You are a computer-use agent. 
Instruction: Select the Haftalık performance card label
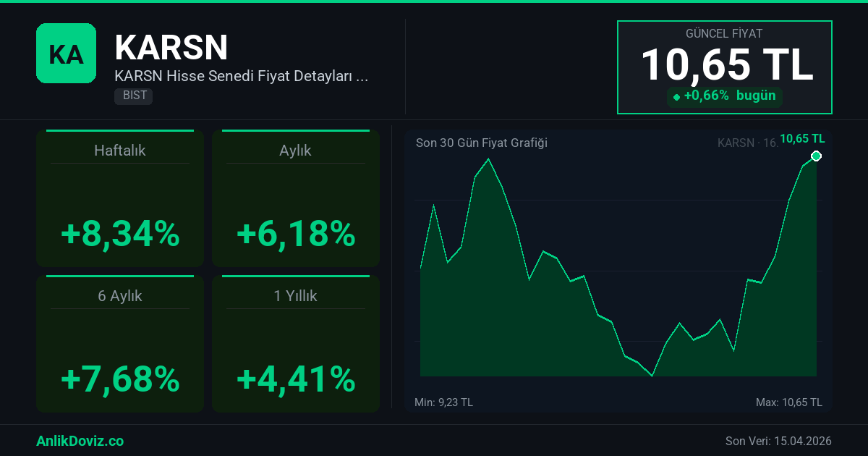(120, 151)
